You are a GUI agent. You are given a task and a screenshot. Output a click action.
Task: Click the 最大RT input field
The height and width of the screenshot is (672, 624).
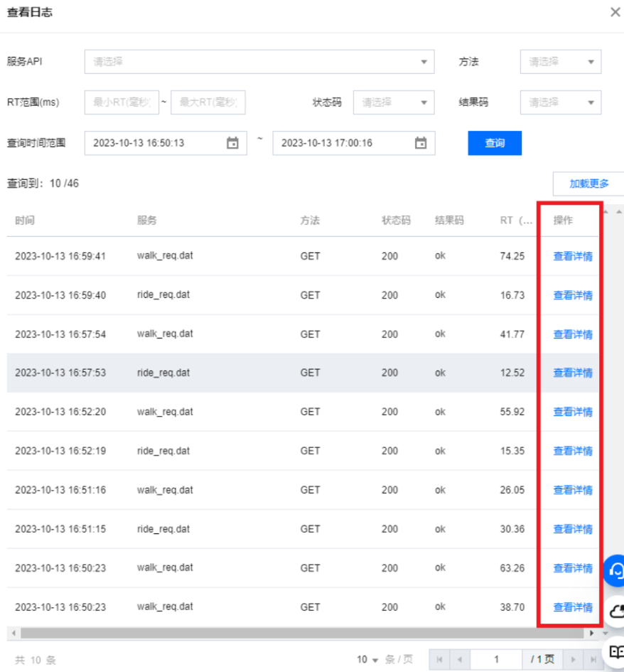208,102
